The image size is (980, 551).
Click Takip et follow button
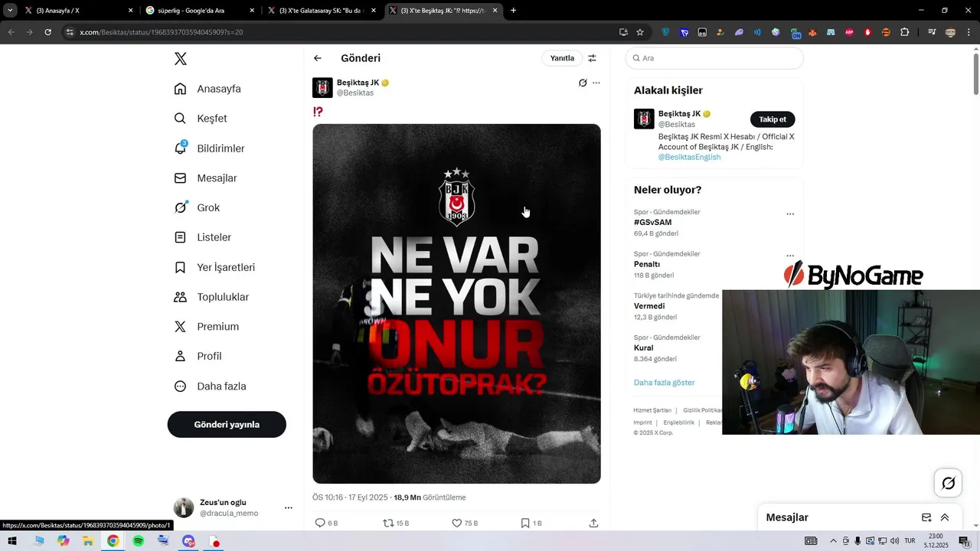point(773,119)
